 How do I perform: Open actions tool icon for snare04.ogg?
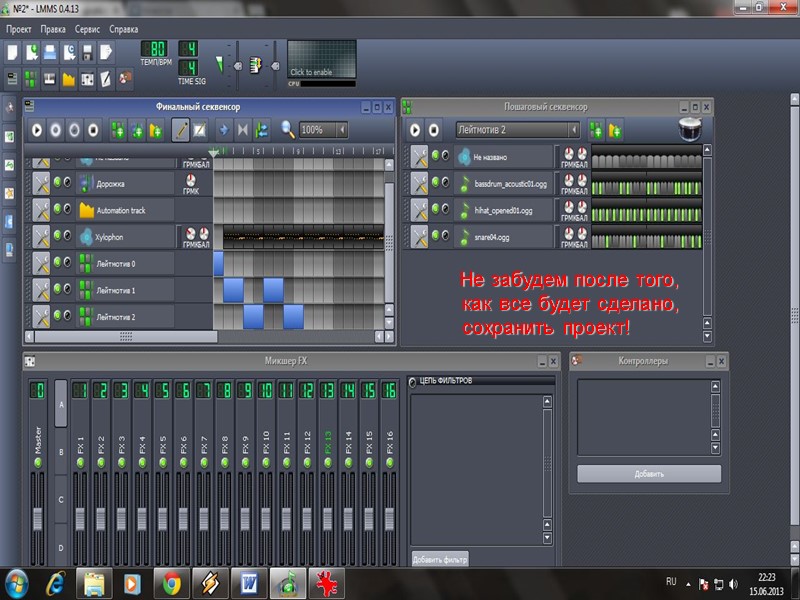419,237
